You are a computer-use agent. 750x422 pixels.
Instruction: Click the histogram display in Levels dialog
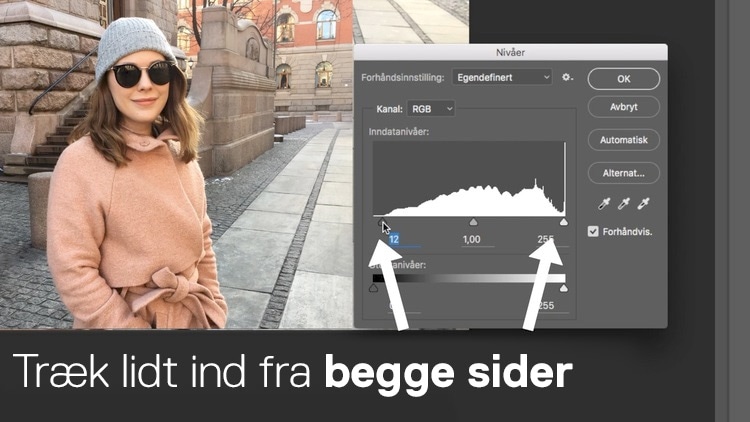coord(469,178)
